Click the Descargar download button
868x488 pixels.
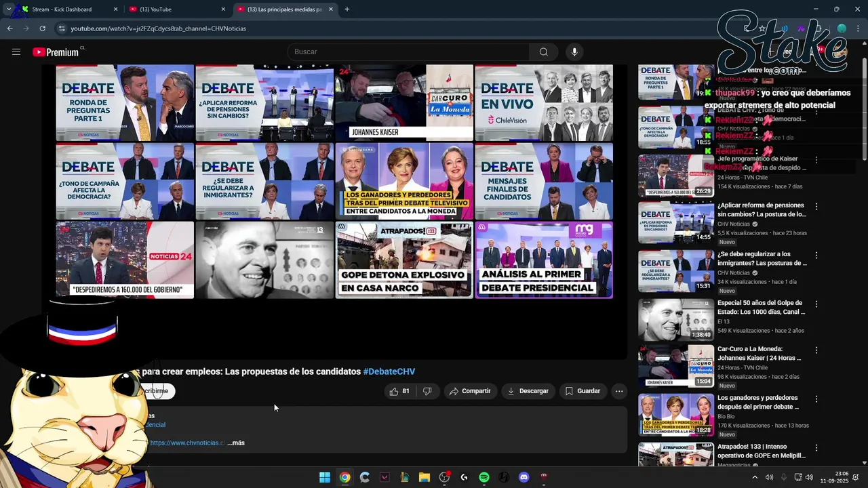(x=528, y=391)
